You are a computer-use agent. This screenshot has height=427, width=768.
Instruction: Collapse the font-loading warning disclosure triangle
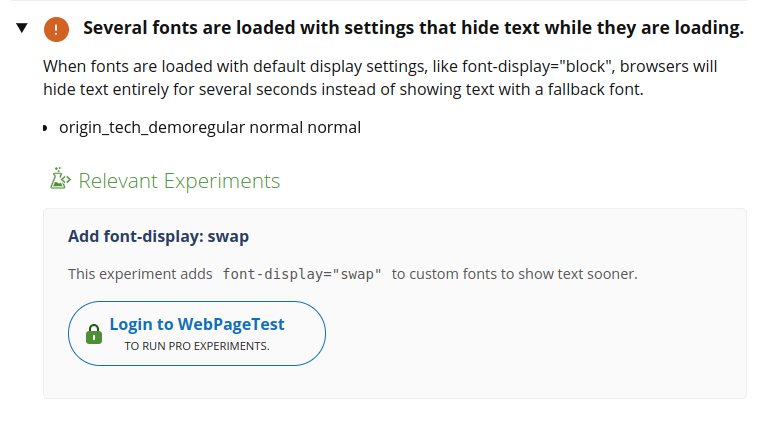23,28
